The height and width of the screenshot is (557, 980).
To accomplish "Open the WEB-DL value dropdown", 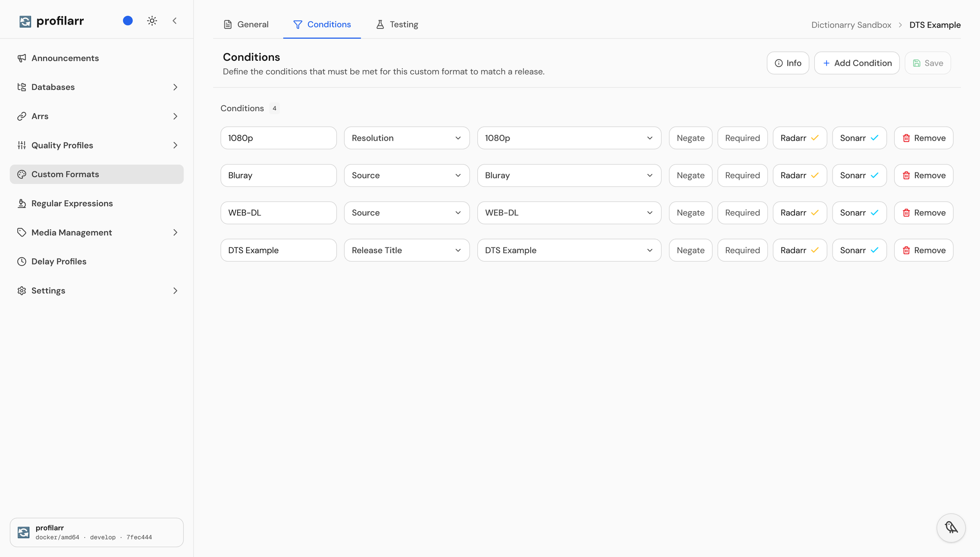I will pyautogui.click(x=569, y=213).
